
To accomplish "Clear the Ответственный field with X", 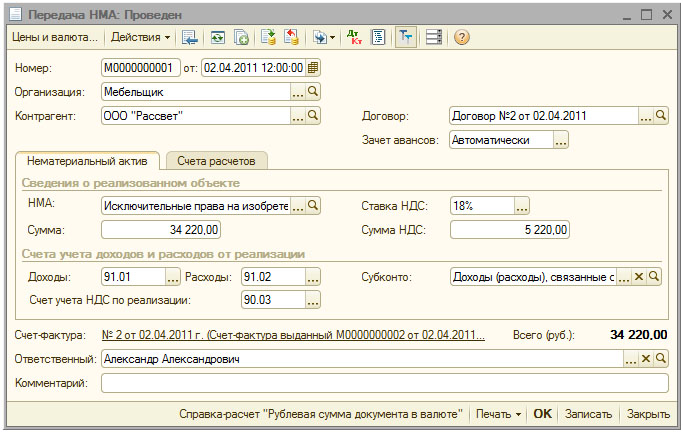I will pos(646,359).
